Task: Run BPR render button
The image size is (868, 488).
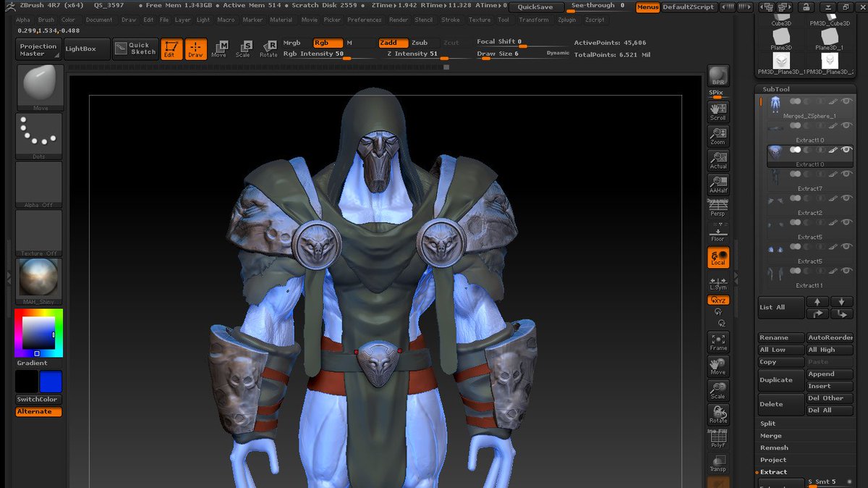Action: [x=718, y=77]
